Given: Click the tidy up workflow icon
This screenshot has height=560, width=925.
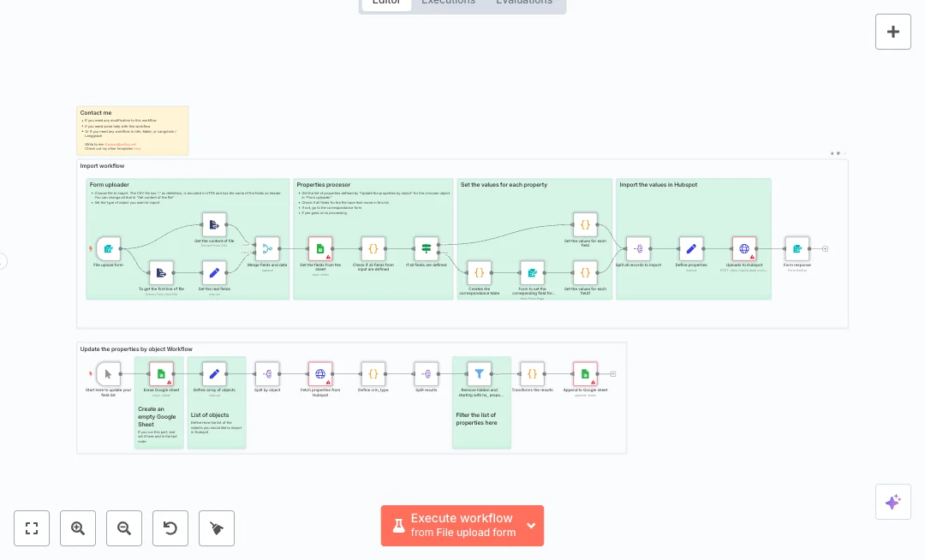Looking at the screenshot, I should point(217,528).
